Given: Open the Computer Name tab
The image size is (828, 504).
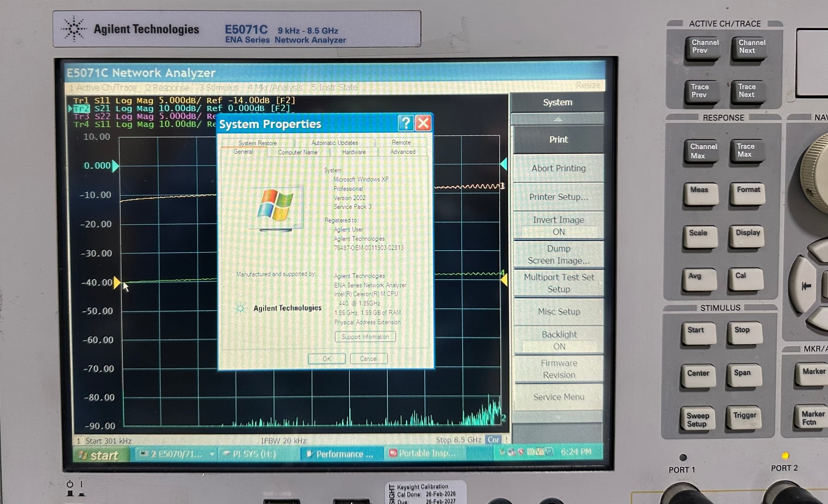Looking at the screenshot, I should (x=298, y=152).
